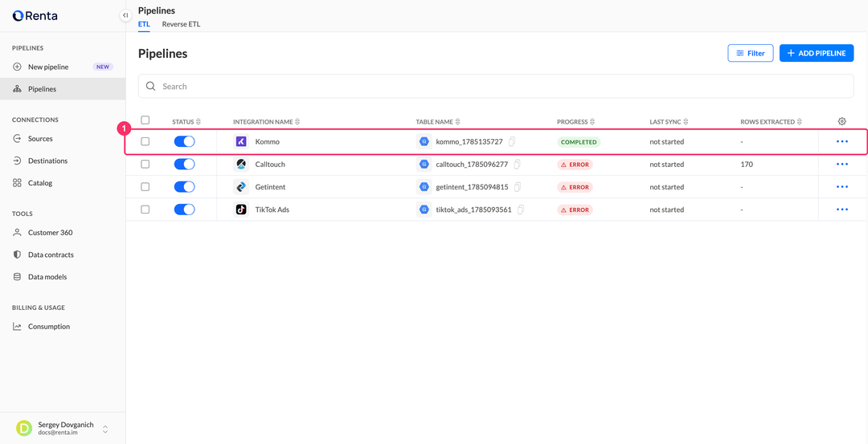Sort by TABLE NAME column
This screenshot has height=444, width=868.
(x=438, y=122)
